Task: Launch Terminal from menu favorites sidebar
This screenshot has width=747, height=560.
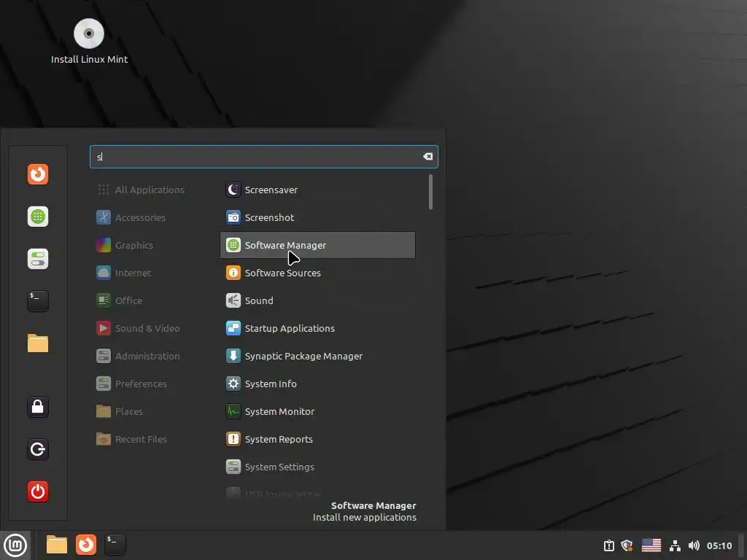Action: point(38,301)
